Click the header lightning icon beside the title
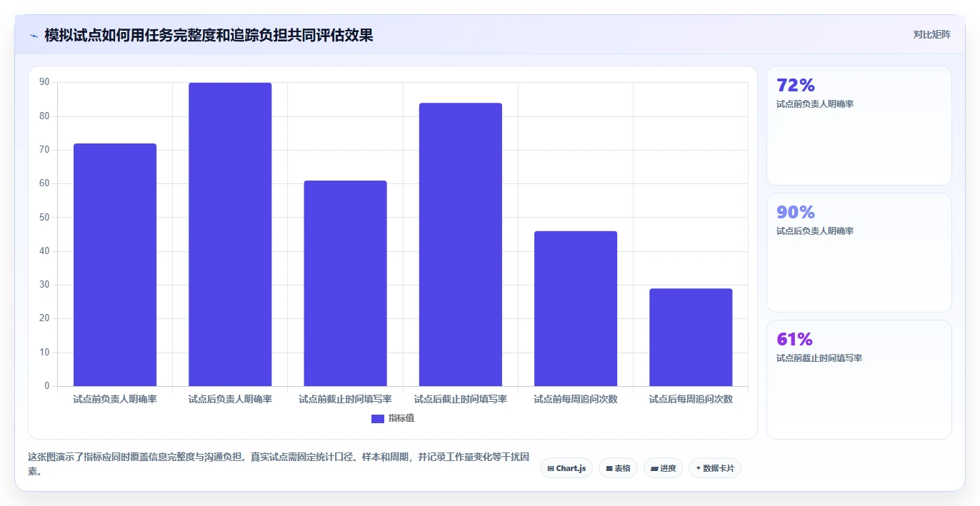Viewport: 980px width, 506px height. point(34,36)
